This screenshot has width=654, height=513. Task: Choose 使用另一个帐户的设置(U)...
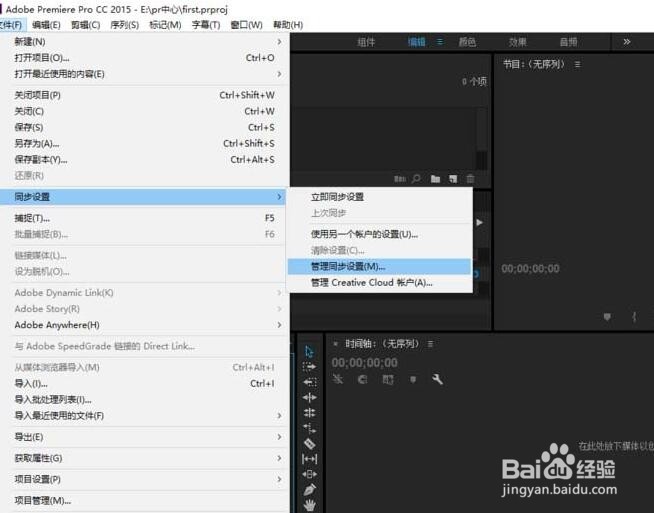click(x=380, y=234)
